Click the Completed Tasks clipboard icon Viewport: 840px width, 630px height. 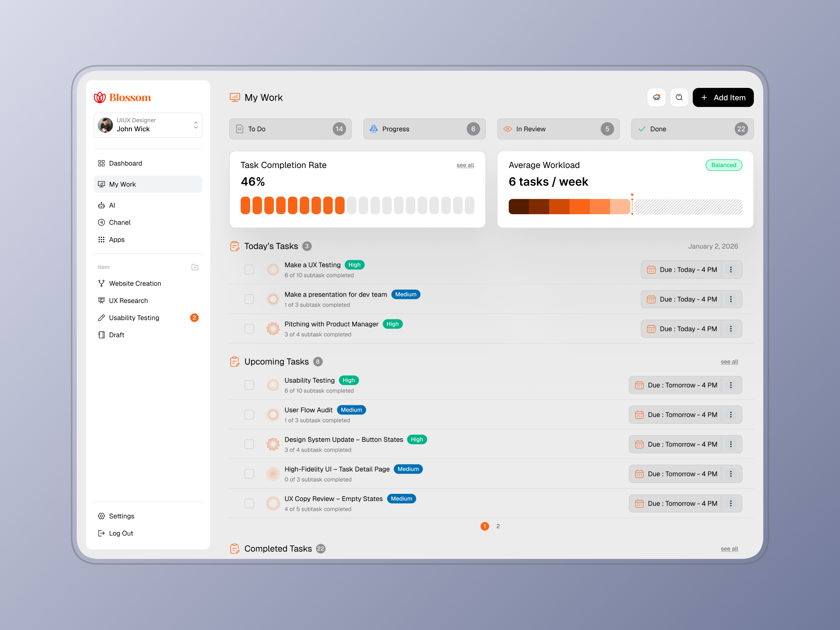pyautogui.click(x=235, y=549)
